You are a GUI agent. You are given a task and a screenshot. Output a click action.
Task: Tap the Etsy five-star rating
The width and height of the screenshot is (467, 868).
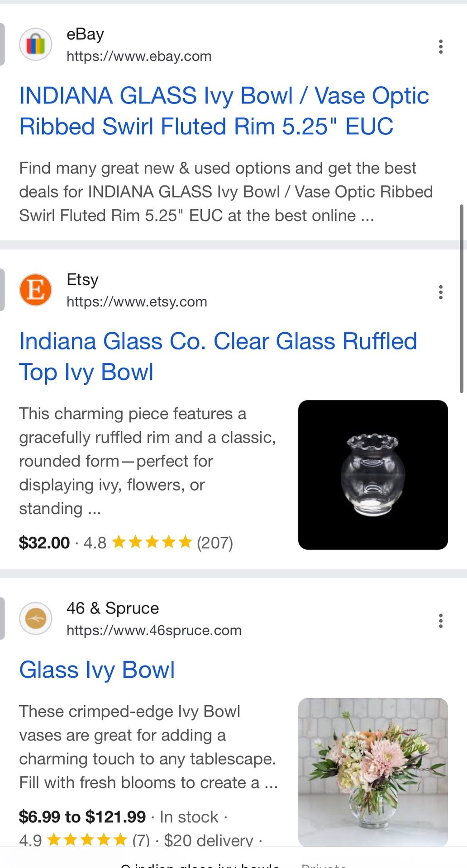(152, 542)
